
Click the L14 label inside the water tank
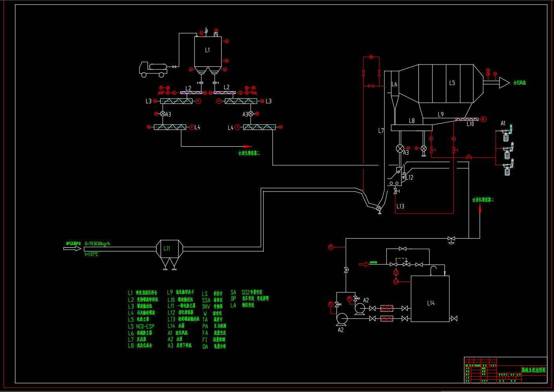click(x=431, y=303)
